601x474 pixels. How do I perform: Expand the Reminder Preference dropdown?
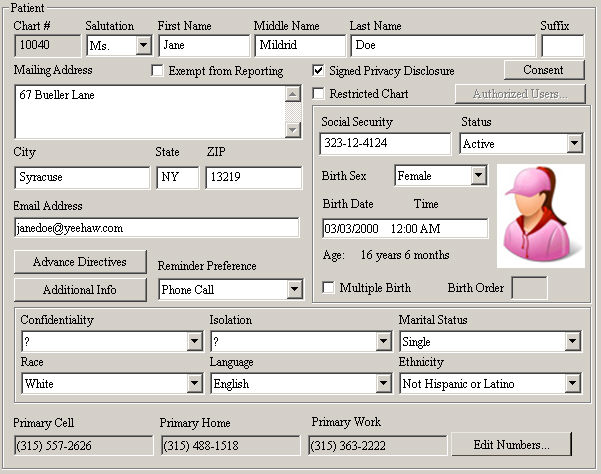pos(294,290)
